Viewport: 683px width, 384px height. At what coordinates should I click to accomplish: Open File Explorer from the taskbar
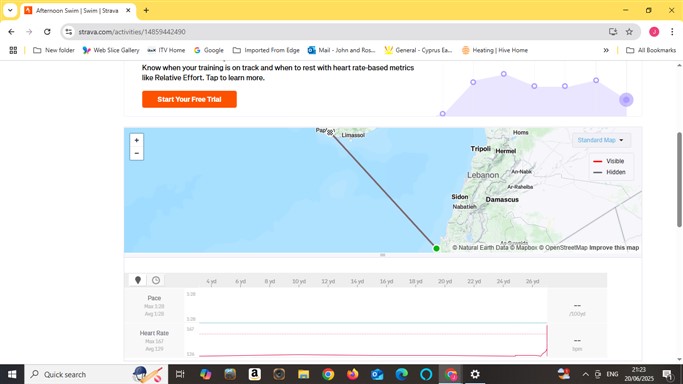pos(304,374)
